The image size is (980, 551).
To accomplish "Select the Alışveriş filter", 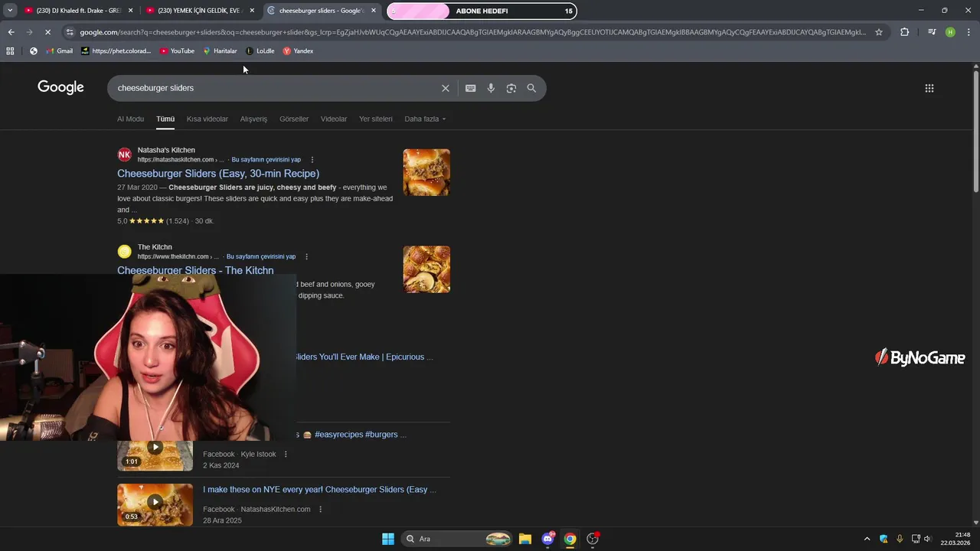I will click(253, 119).
